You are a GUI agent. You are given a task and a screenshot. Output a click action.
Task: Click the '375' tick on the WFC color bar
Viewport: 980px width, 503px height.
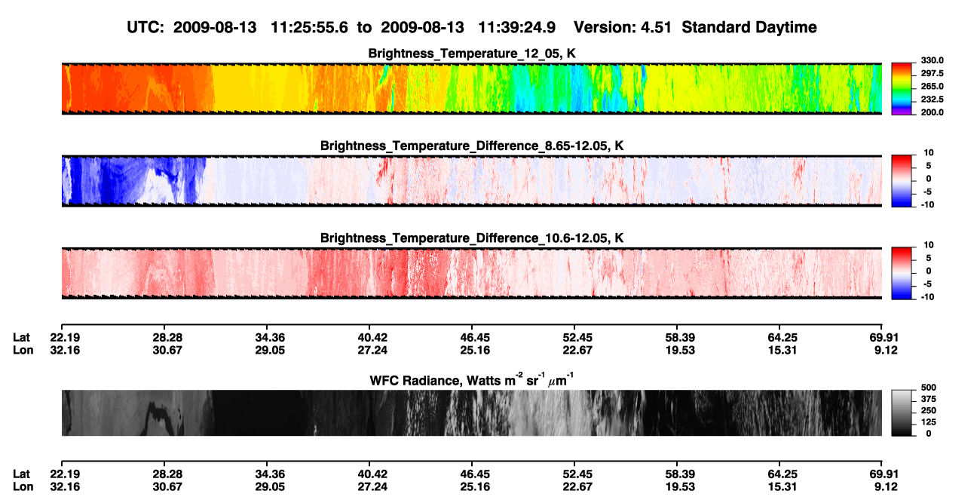[928, 399]
